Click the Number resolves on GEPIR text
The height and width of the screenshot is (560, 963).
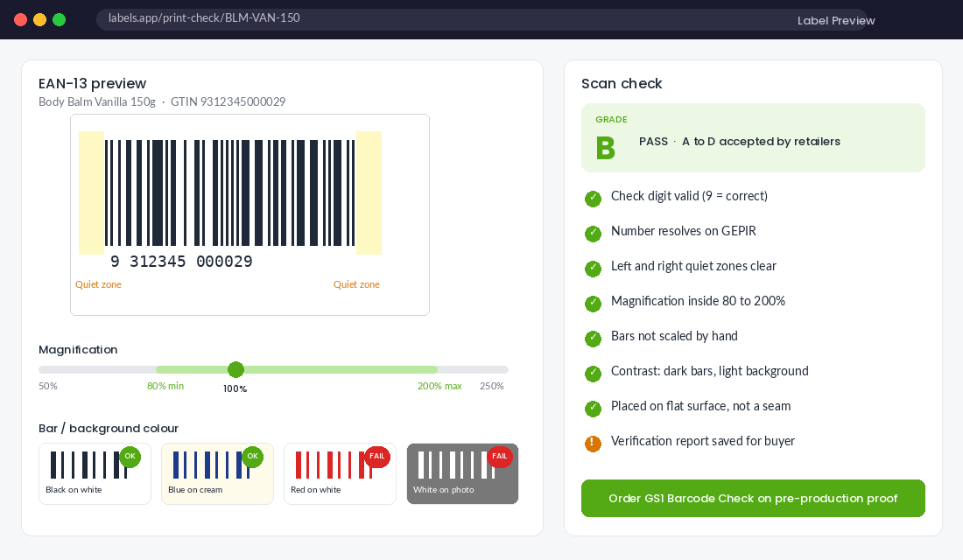click(684, 232)
